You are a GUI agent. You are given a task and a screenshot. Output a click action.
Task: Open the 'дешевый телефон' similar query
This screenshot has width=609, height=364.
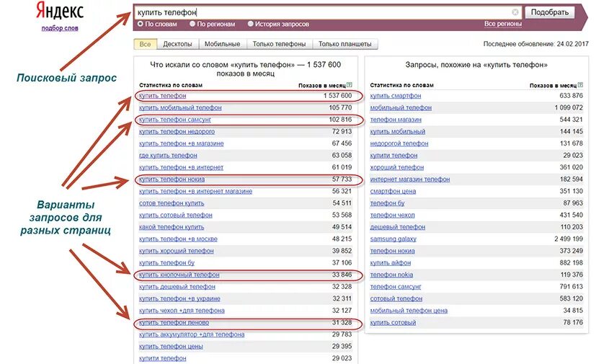(398, 227)
